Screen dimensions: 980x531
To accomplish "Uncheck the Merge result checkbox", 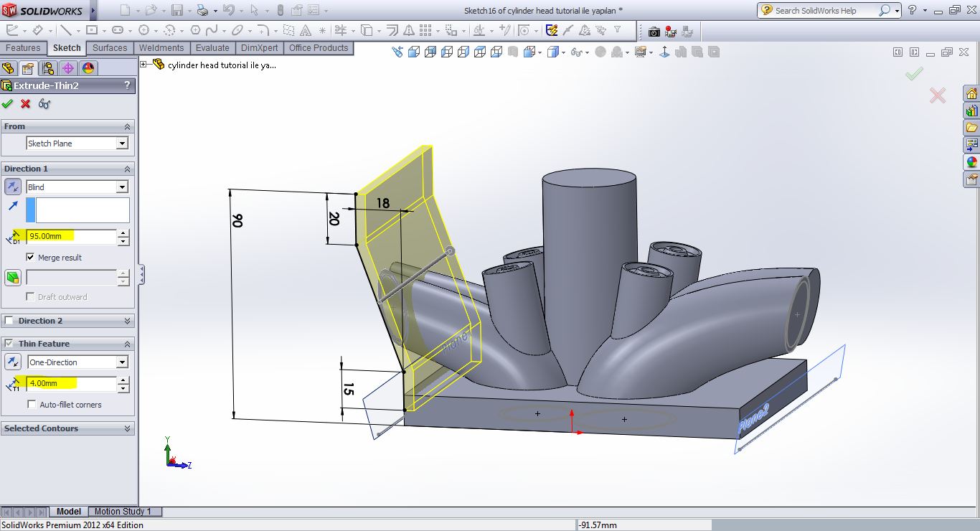I will tap(31, 257).
